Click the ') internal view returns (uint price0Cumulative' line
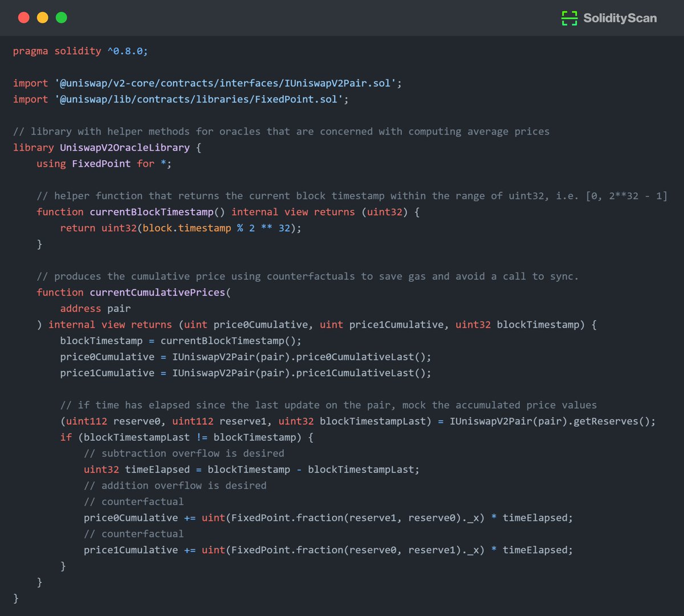 click(316, 324)
